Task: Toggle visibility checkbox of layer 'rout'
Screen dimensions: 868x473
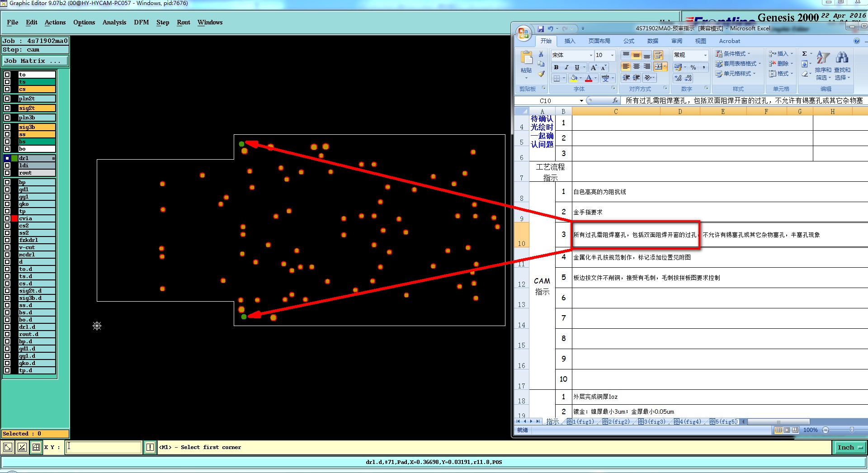Action: tap(7, 173)
